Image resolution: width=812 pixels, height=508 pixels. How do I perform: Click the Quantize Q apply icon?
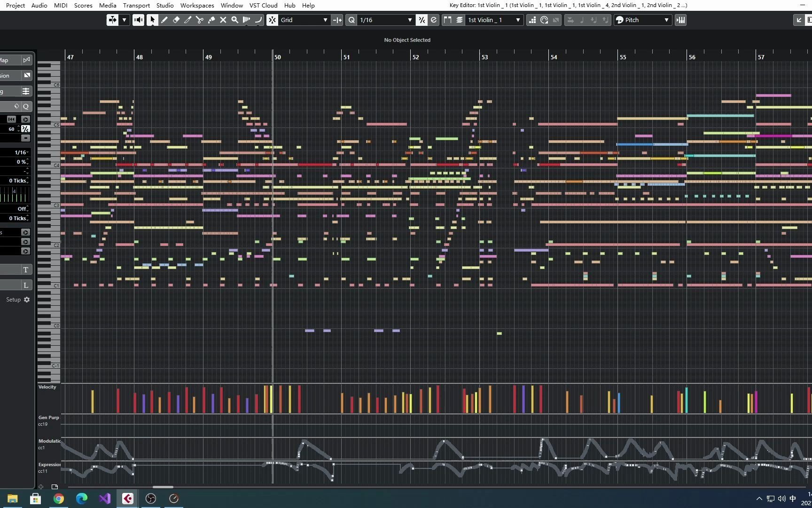click(351, 20)
